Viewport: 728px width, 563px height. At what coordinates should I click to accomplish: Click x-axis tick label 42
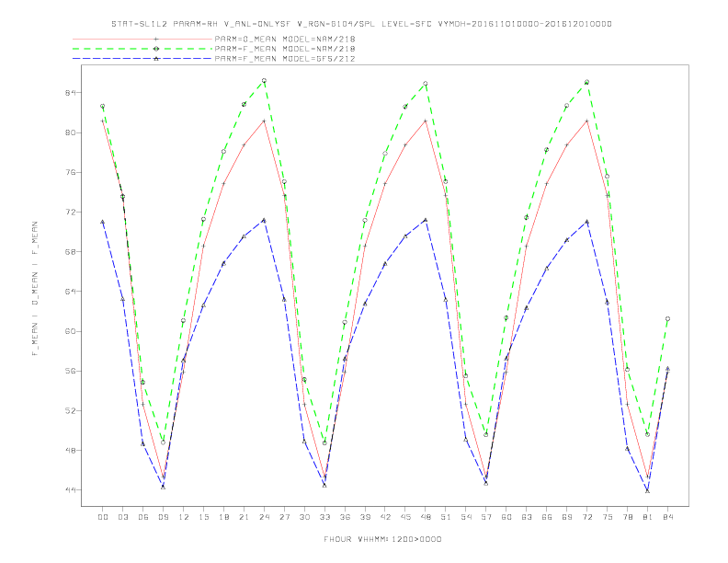pyautogui.click(x=386, y=517)
